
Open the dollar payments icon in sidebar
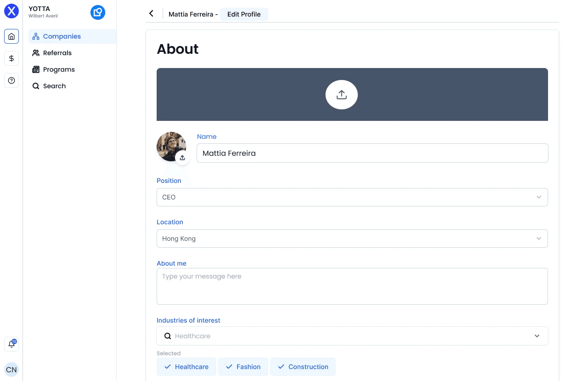pos(11,58)
